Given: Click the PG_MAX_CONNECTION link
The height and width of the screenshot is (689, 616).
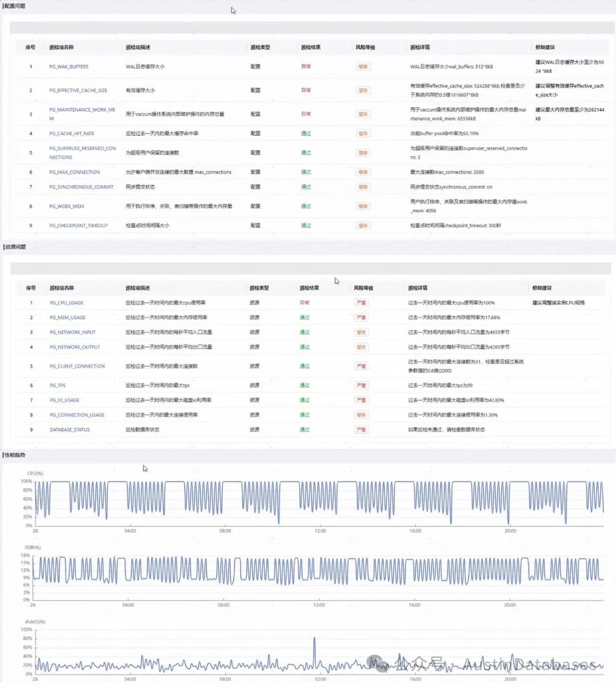Looking at the screenshot, I should (x=74, y=172).
